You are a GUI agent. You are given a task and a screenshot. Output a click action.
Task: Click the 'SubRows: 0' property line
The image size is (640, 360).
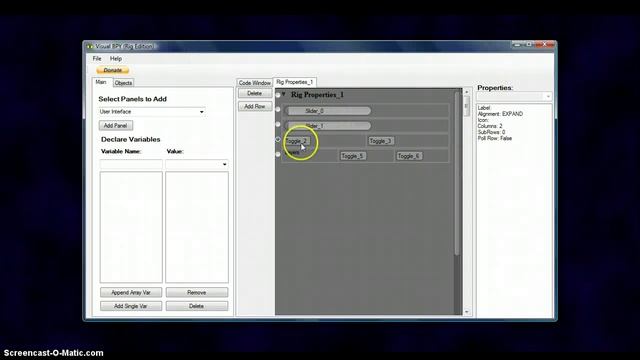pyautogui.click(x=491, y=132)
